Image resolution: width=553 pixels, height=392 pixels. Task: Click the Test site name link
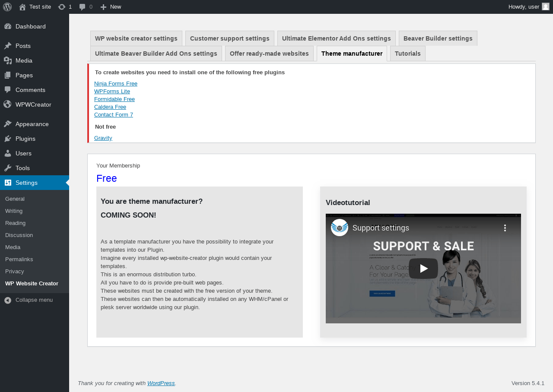coord(40,7)
